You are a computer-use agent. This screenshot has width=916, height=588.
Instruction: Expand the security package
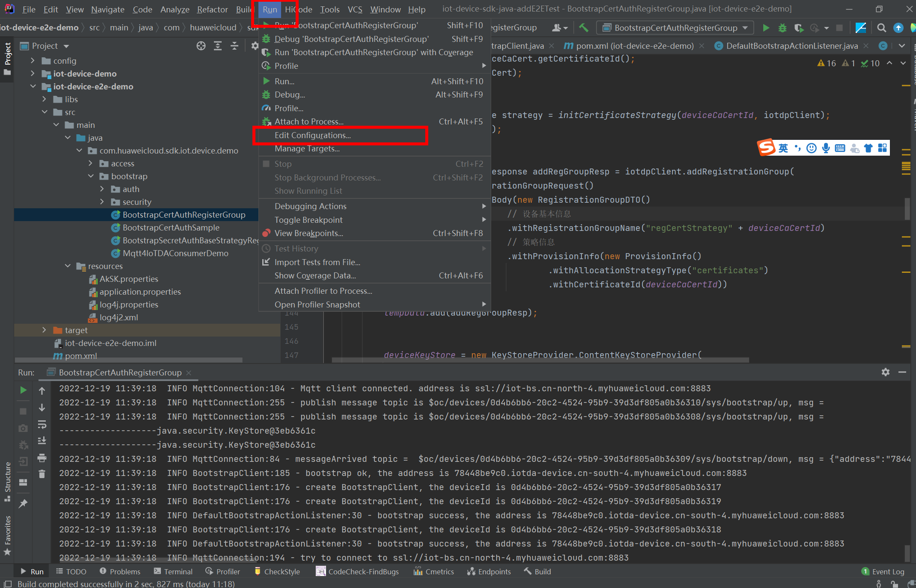102,202
